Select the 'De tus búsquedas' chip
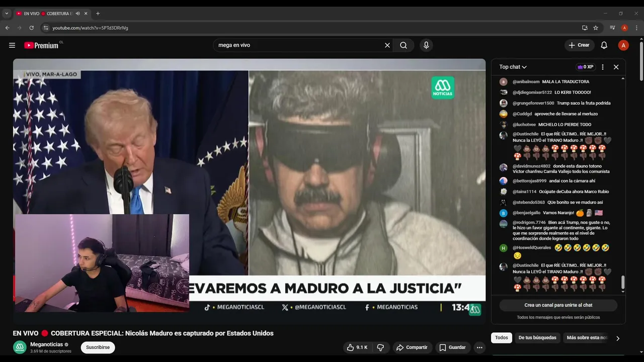 click(x=537, y=338)
